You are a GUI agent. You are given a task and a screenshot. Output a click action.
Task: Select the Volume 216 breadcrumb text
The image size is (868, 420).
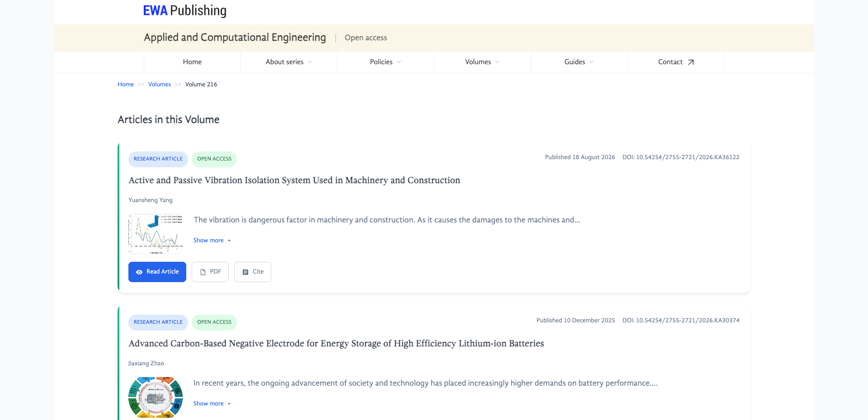point(201,85)
